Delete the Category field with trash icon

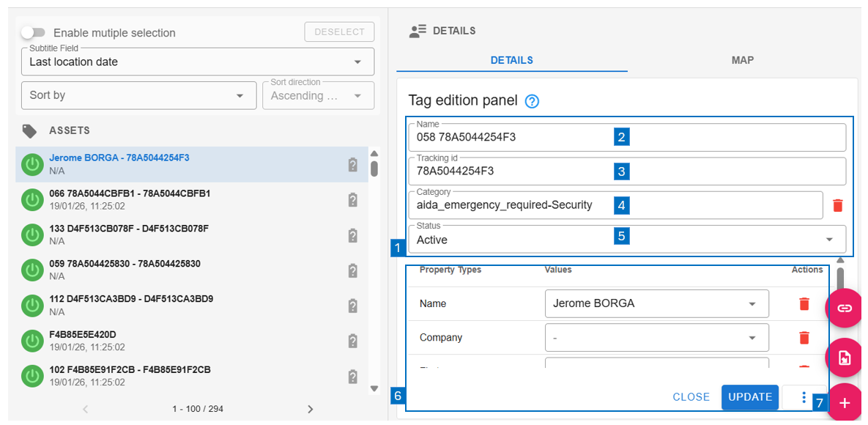(838, 206)
